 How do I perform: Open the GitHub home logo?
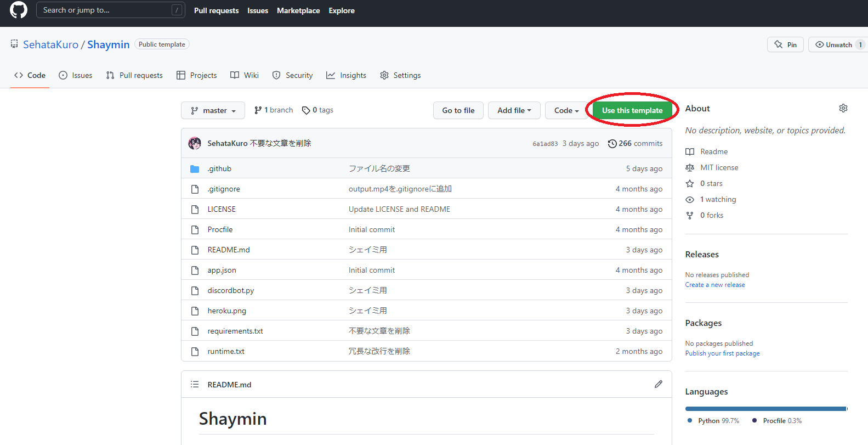[x=19, y=10]
